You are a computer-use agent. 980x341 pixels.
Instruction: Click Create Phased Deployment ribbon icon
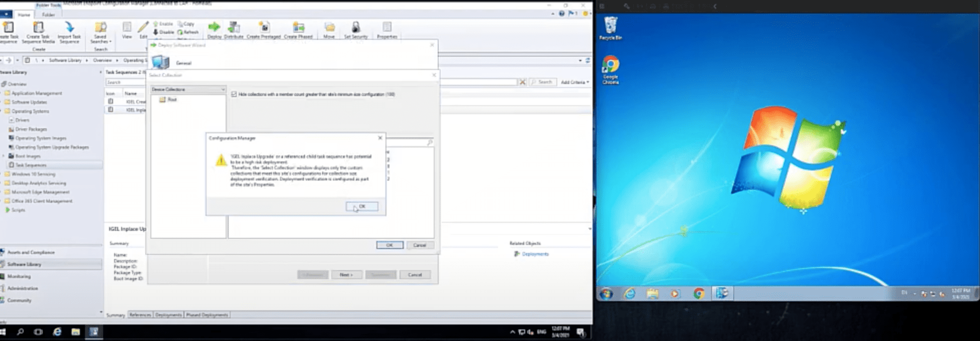299,30
